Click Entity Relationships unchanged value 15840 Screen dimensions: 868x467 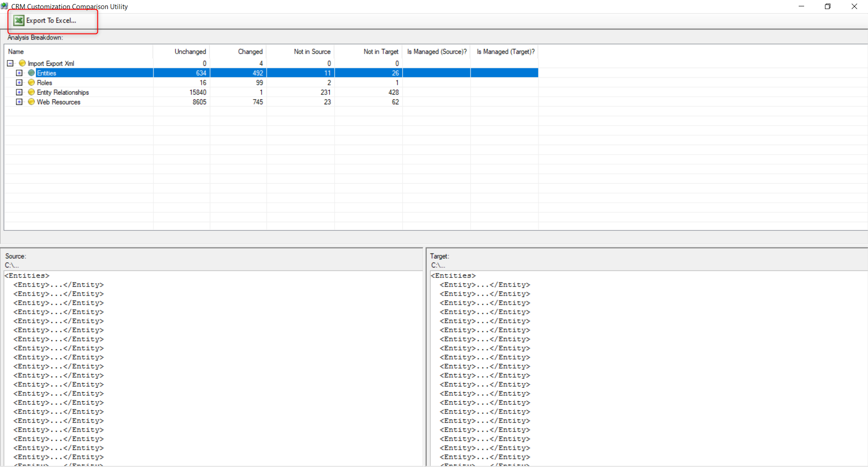coord(198,92)
